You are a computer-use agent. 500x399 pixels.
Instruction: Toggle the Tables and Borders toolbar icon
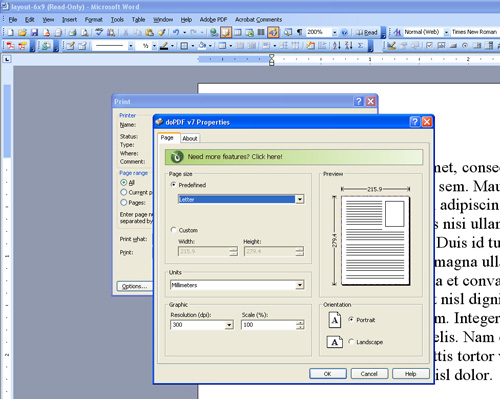point(226,32)
